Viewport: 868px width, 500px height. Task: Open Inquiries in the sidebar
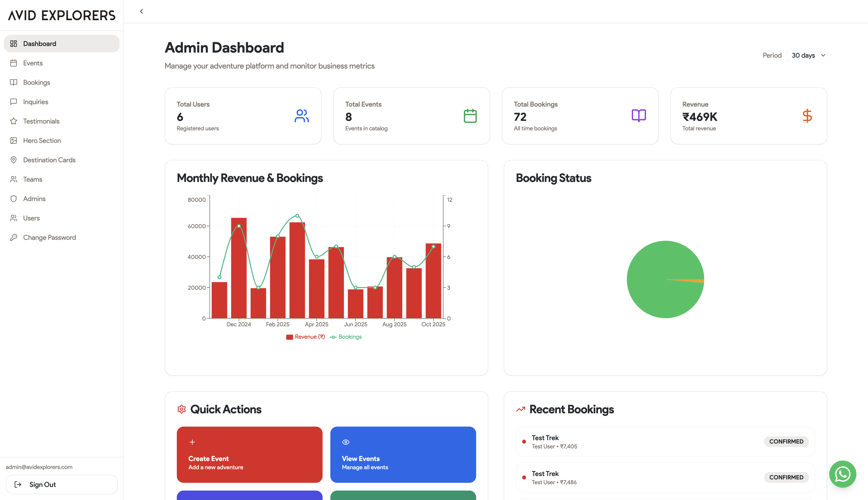(x=36, y=102)
